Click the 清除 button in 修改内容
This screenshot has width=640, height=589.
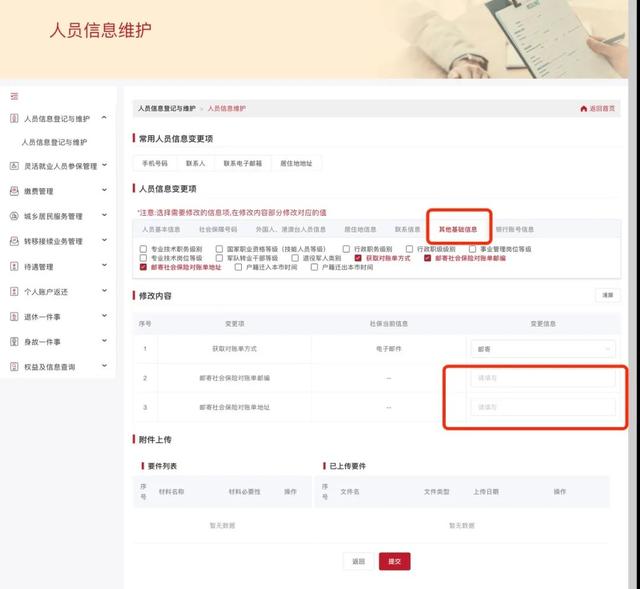[608, 295]
